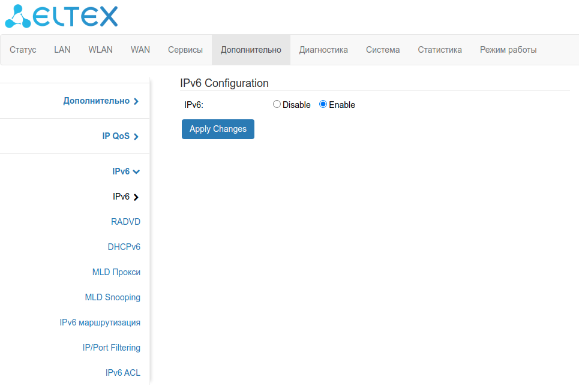Viewport: 579px width, 392px height.
Task: Open the MLD Snooping link
Action: pyautogui.click(x=113, y=297)
